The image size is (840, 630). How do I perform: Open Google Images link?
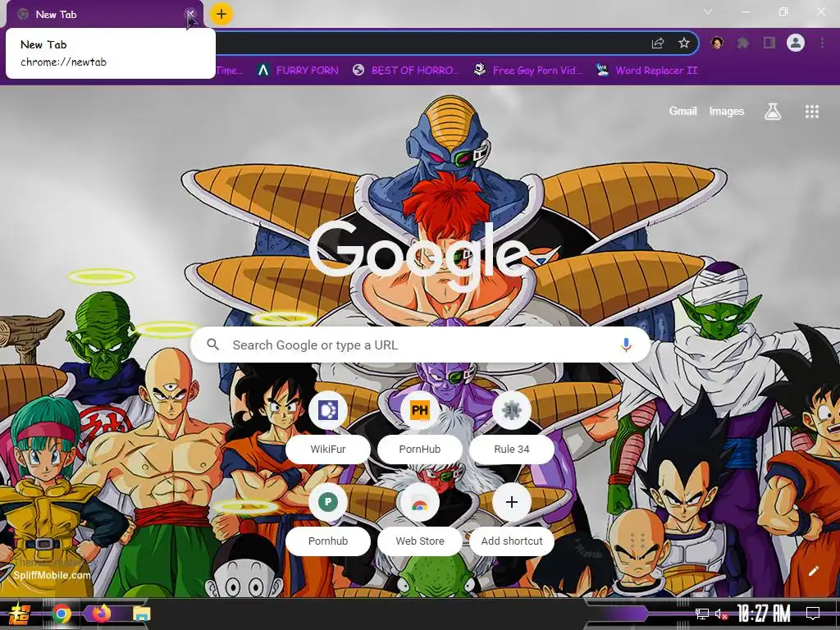(727, 111)
